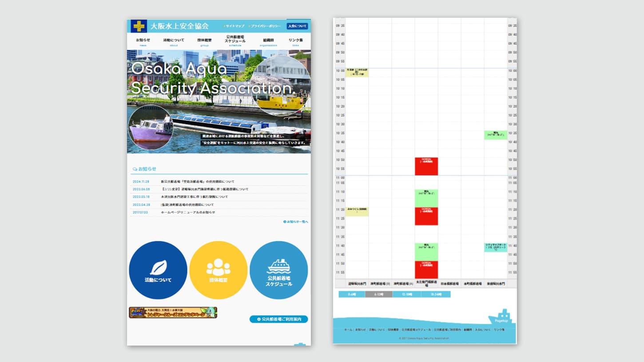Click the teal entry at 11:40 in right column
This screenshot has height=362, width=644.
click(x=496, y=248)
